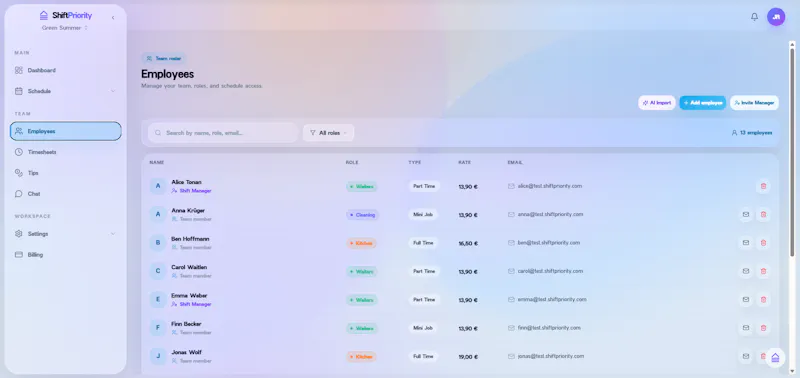This screenshot has width=800, height=378.
Task: Open Timesheets page
Action: tap(65, 152)
